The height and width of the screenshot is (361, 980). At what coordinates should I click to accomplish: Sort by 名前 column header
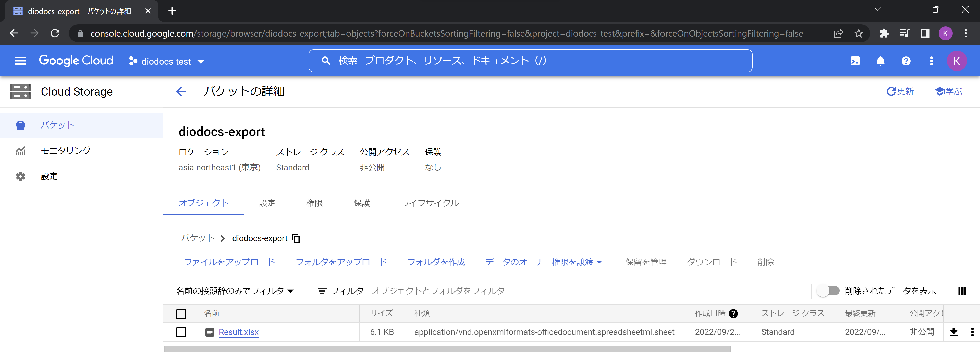tap(212, 313)
